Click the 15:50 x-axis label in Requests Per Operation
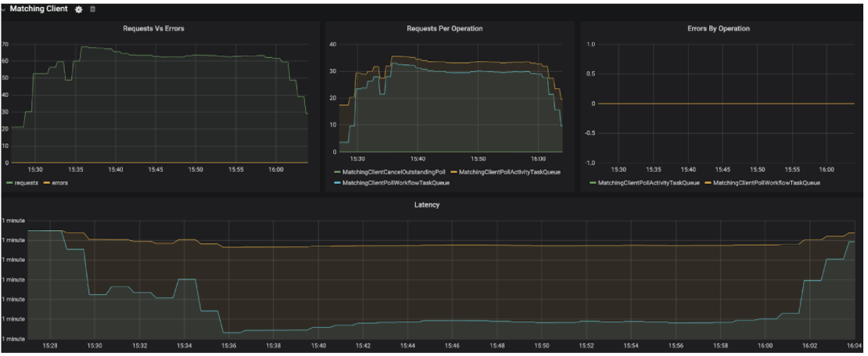 [478, 158]
